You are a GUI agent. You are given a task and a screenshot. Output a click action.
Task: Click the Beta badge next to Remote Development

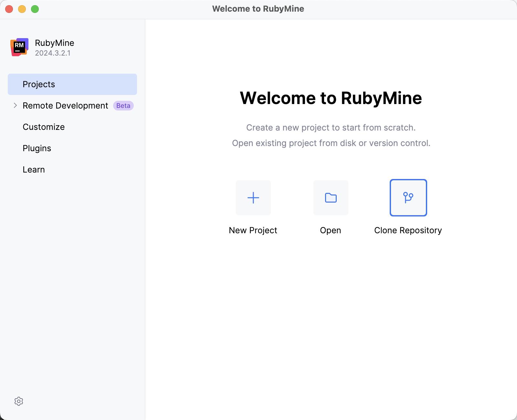click(123, 106)
